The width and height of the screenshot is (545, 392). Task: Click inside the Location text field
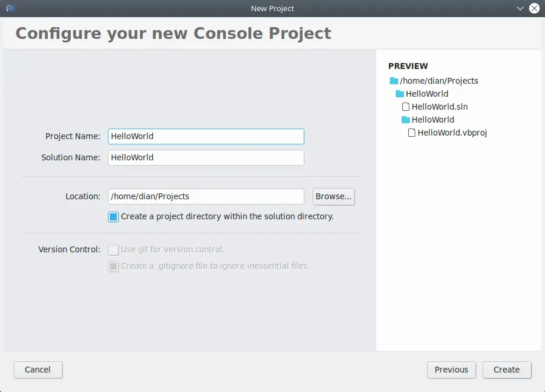click(205, 196)
